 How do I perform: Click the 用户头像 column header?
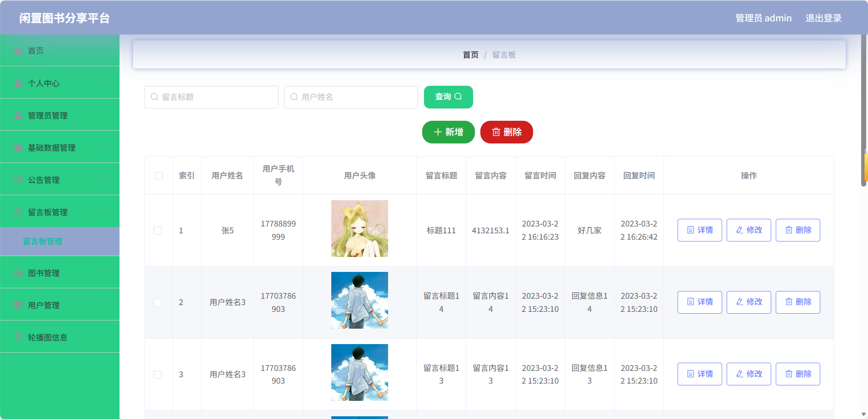[x=359, y=176]
